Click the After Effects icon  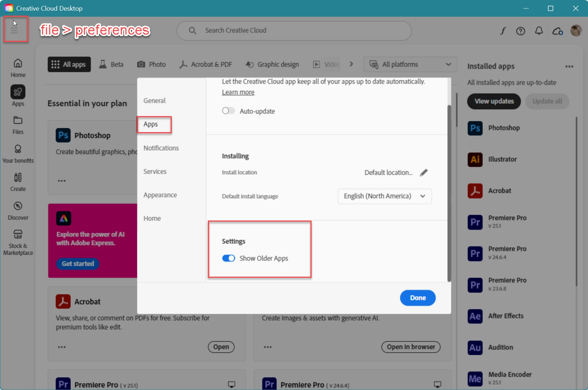coord(475,316)
